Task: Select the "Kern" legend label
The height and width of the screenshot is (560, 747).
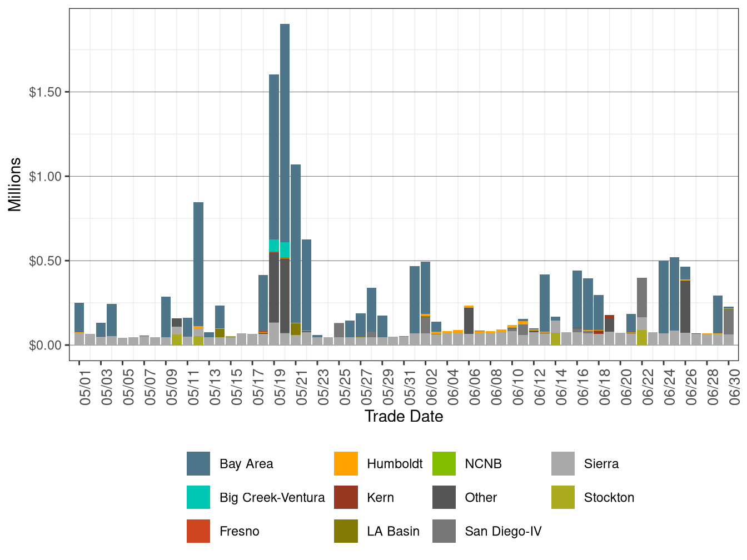Action: tap(381, 497)
